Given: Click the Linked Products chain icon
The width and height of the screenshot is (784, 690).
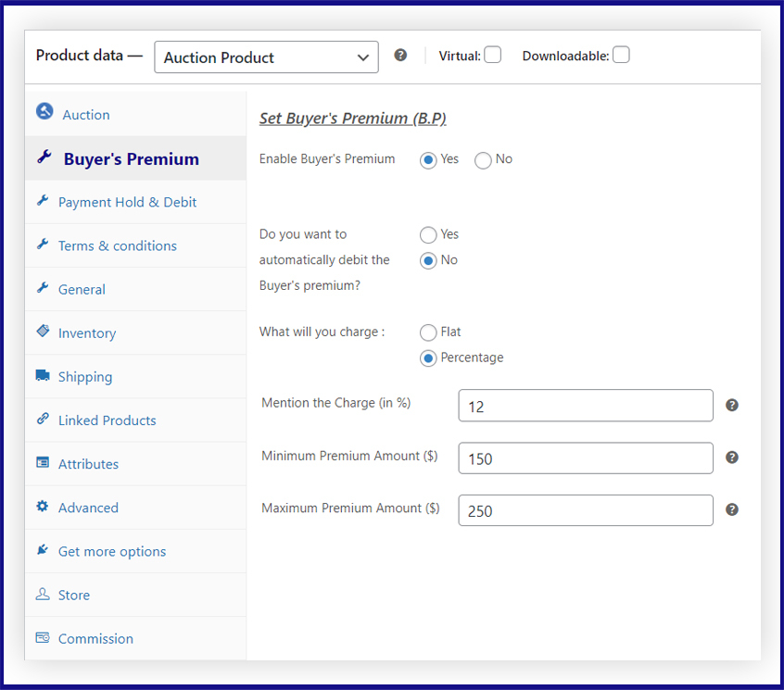Looking at the screenshot, I should click(x=43, y=419).
